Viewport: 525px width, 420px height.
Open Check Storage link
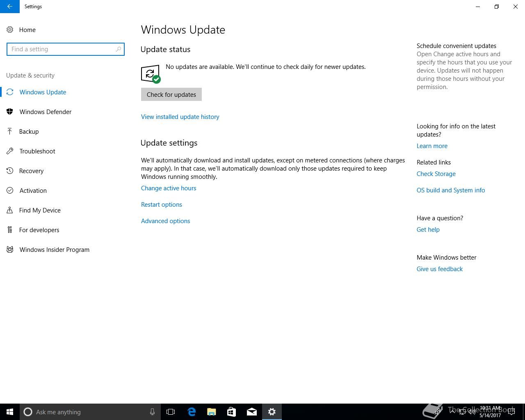(436, 174)
